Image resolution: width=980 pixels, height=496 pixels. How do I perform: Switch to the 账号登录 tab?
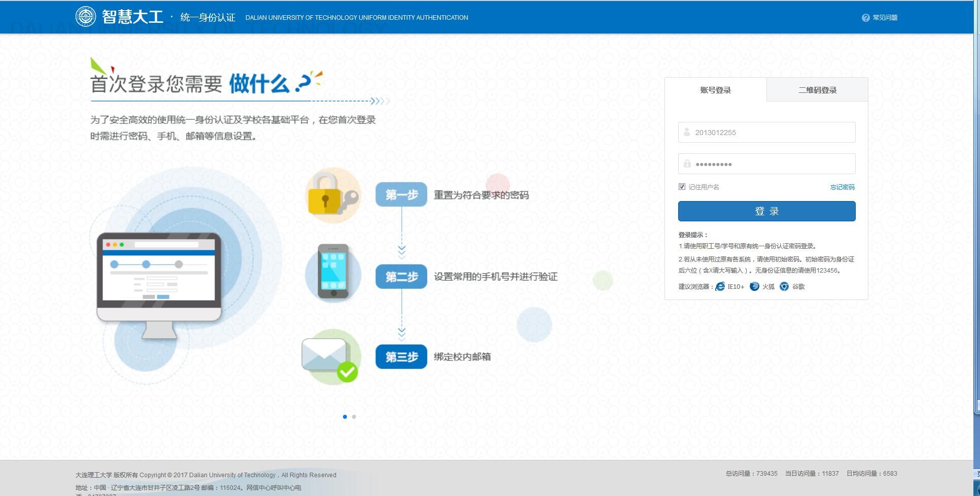click(x=715, y=90)
